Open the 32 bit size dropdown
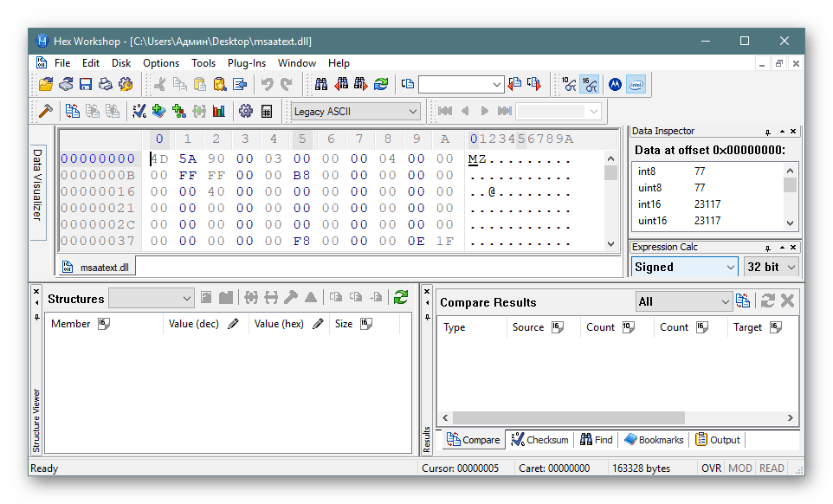Screen dimensions: 833x504 (x=771, y=267)
